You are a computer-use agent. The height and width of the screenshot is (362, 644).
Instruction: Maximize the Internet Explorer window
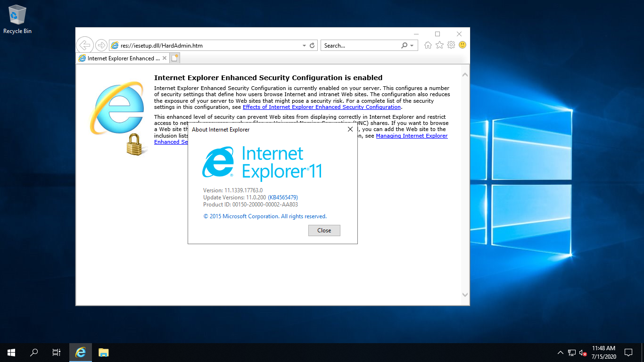coord(438,34)
